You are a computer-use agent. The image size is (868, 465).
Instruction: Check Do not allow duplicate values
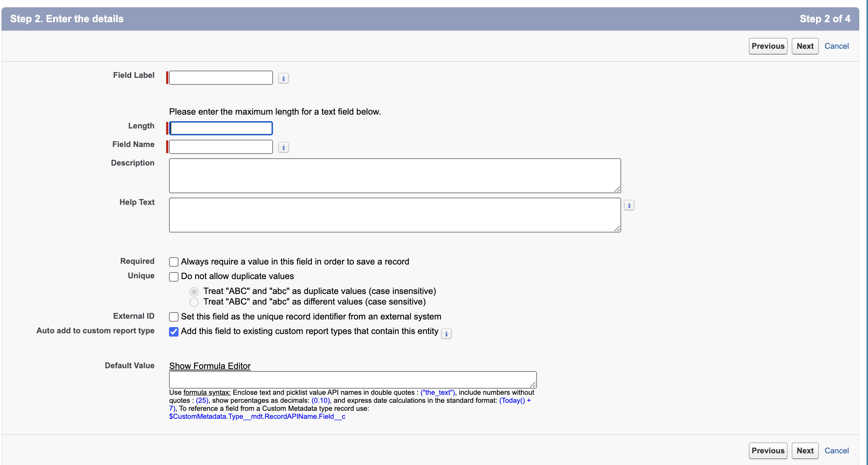click(174, 277)
